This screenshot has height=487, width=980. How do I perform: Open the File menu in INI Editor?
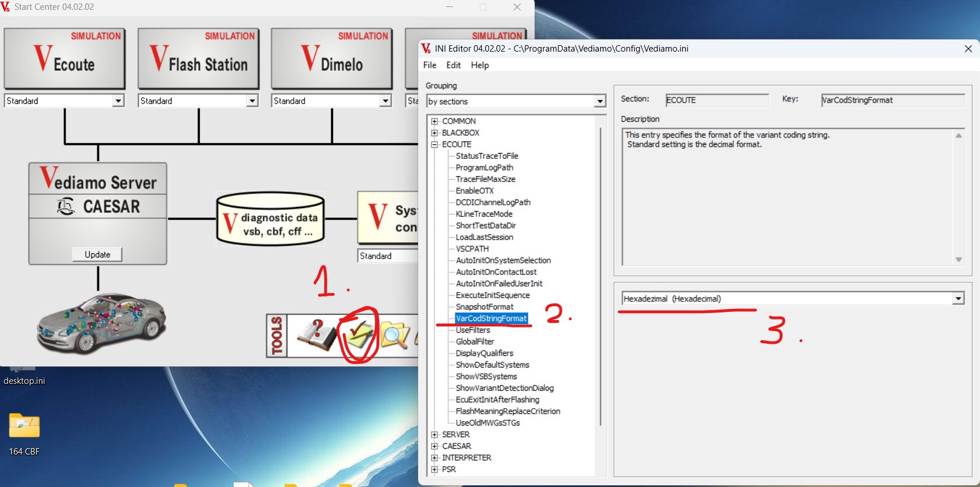point(430,65)
